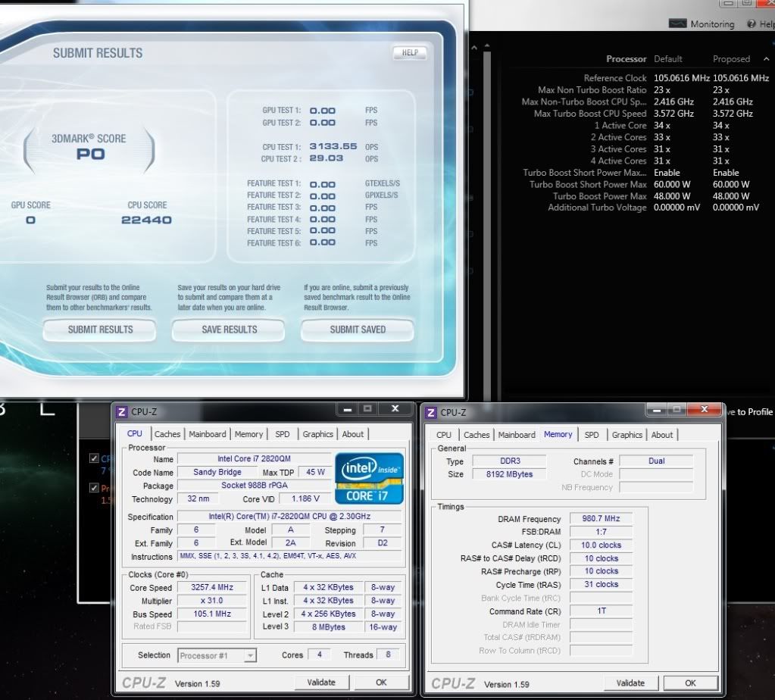Screen dimensions: 775x700
Task: Click the HELP button in 3DMark window
Action: 410,53
